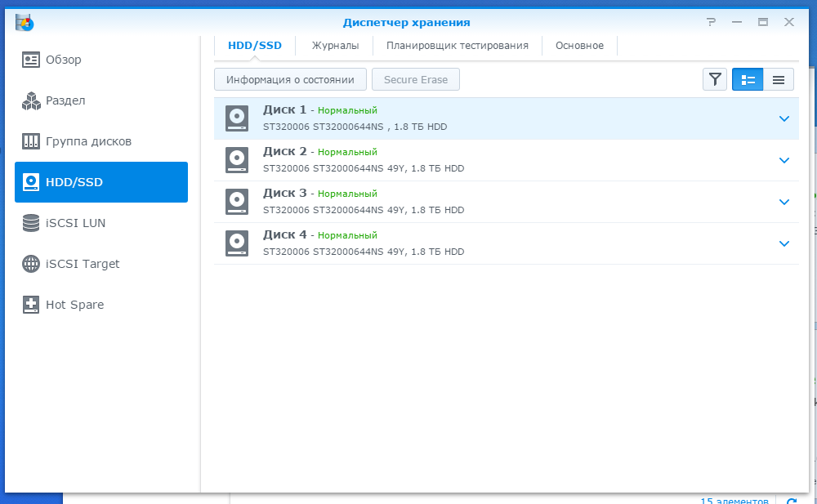
Task: Open the Планировщик тестирования tab
Action: pos(457,46)
